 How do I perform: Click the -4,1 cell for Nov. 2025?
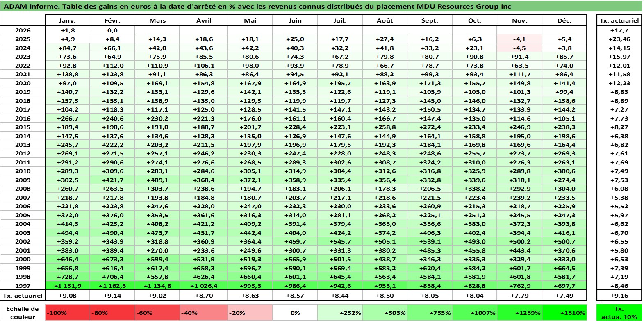(x=519, y=39)
